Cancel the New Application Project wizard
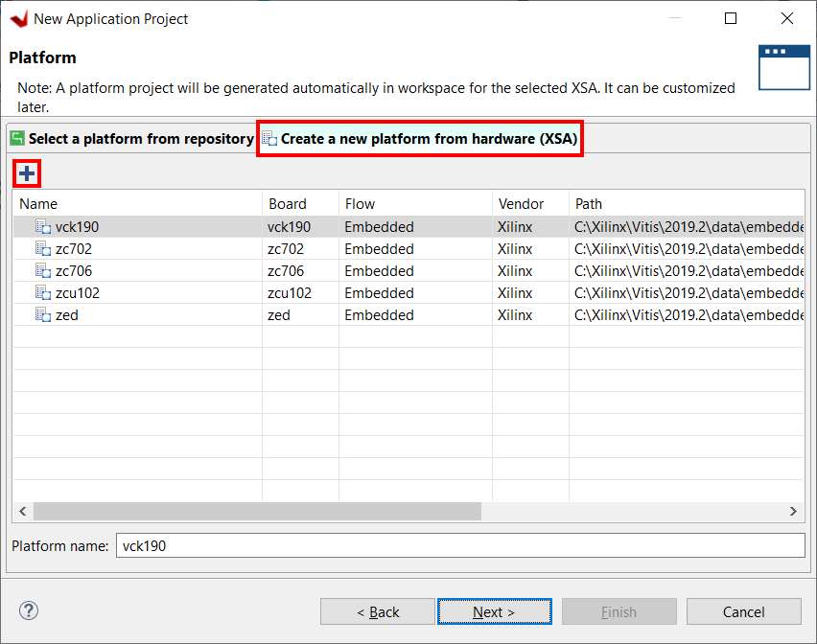Image resolution: width=817 pixels, height=644 pixels. point(743,611)
